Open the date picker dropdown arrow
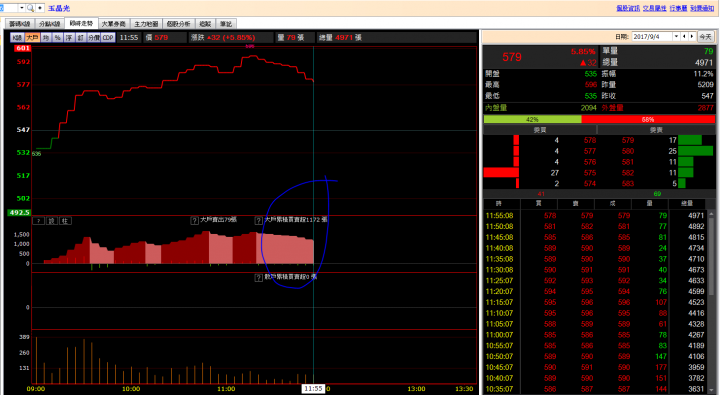 point(676,37)
